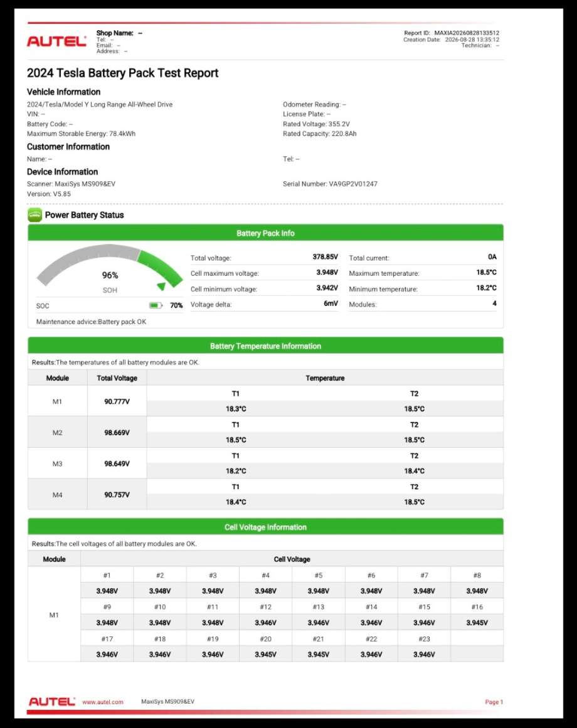Click the Autel logo in the page footer
Viewport: 577px width, 728px height.
52,702
